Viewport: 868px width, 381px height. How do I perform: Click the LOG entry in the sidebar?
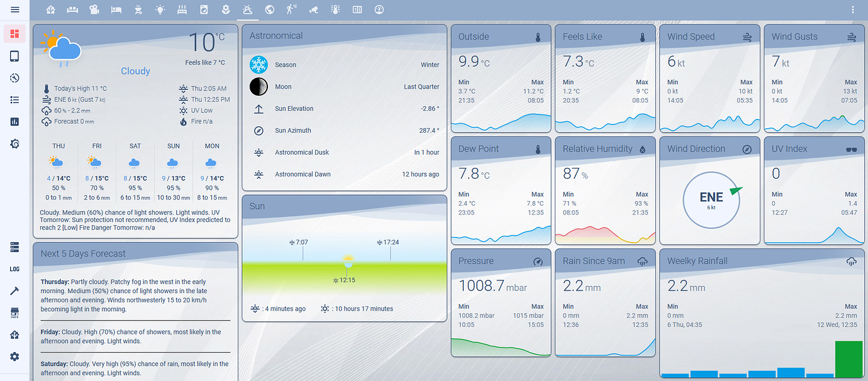pos(14,268)
